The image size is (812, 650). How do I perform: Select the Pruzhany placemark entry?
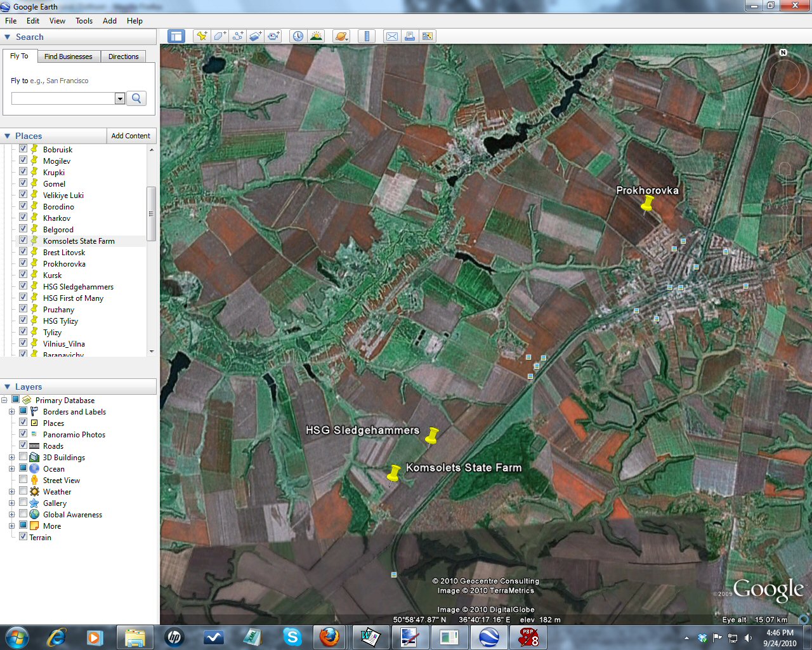(58, 309)
